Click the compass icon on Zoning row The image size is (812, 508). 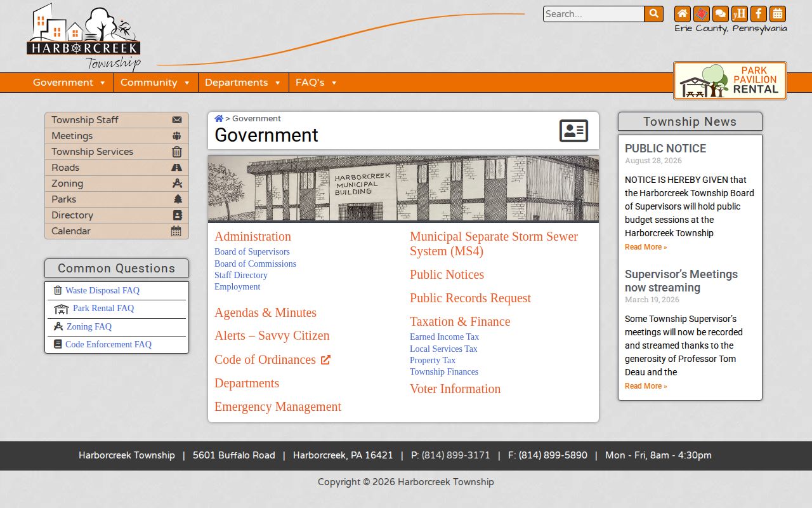(x=177, y=184)
